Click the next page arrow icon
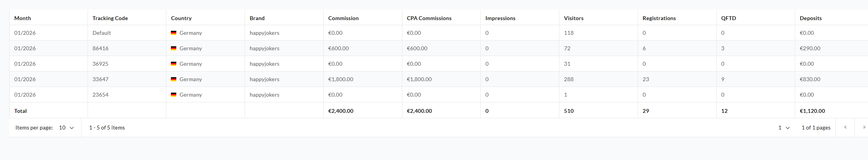 (864, 128)
